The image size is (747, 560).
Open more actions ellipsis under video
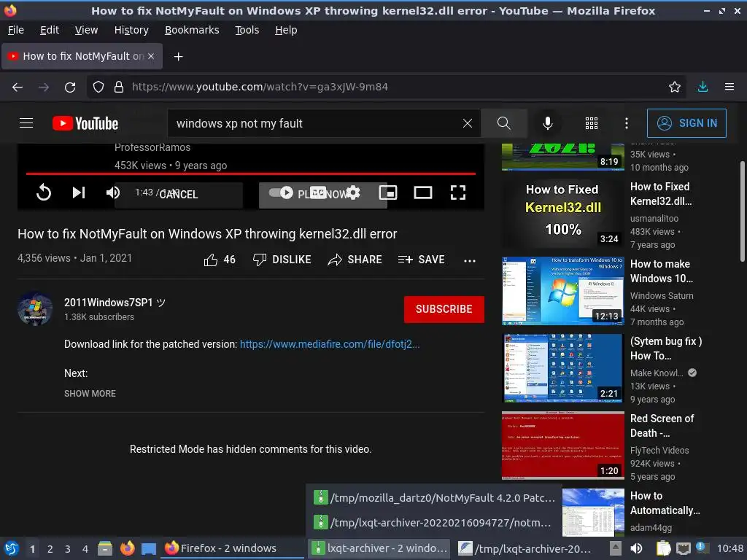click(x=470, y=260)
